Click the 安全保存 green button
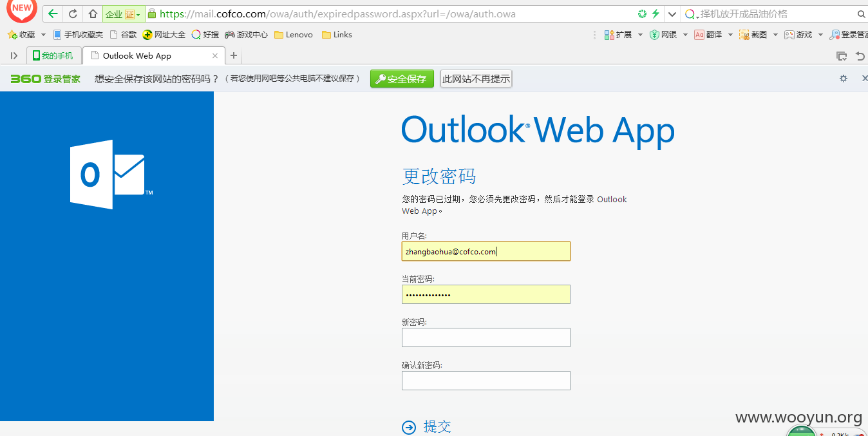 click(x=402, y=79)
